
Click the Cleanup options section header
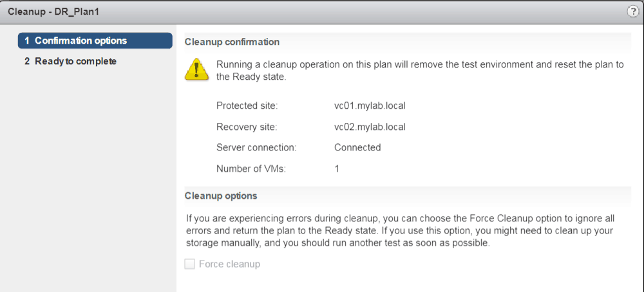221,196
